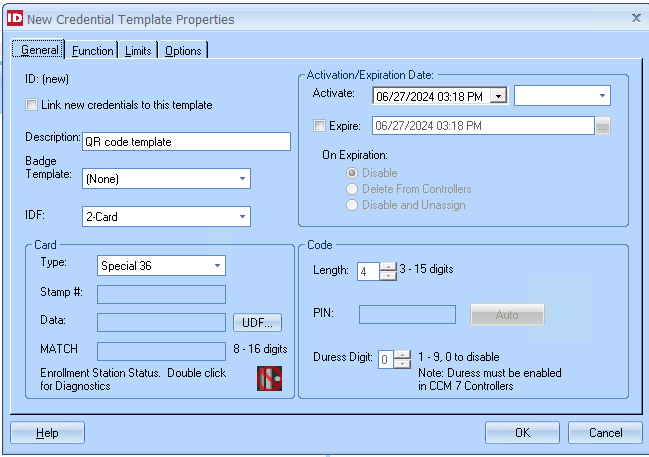Click the 'ID: (new)' text

pos(47,79)
